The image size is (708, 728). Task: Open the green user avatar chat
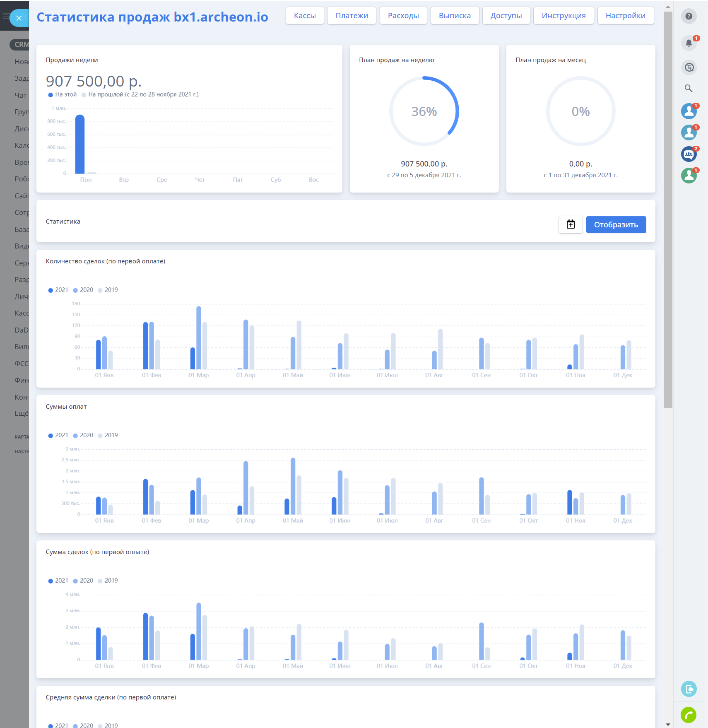(689, 176)
